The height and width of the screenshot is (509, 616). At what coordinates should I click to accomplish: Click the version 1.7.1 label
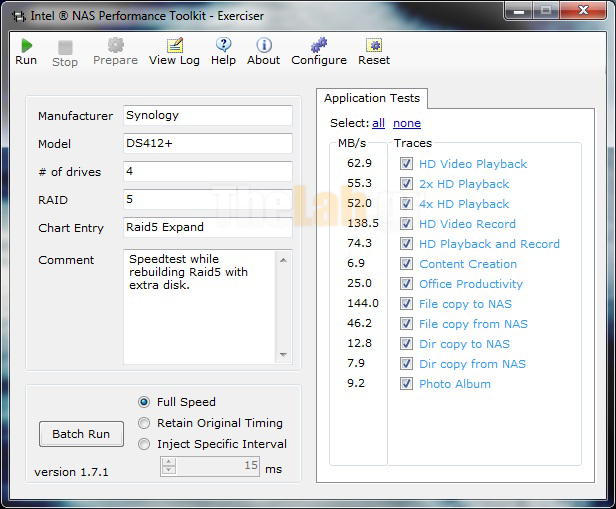(x=71, y=472)
